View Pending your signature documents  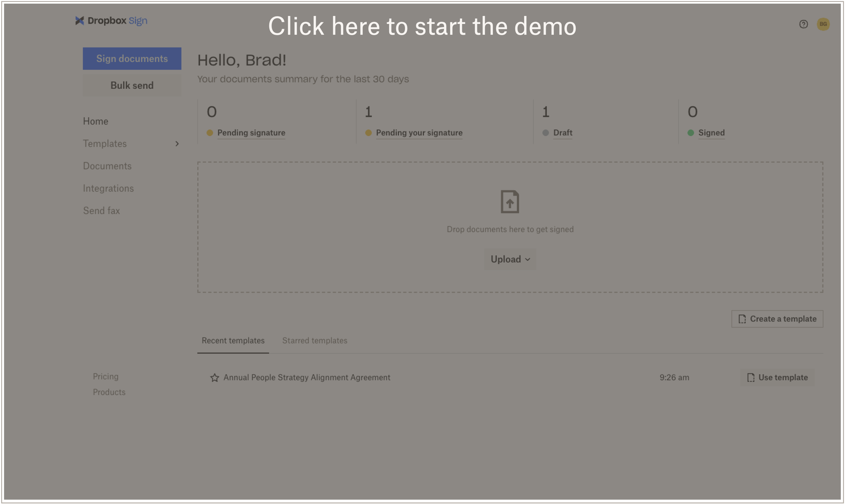point(419,133)
